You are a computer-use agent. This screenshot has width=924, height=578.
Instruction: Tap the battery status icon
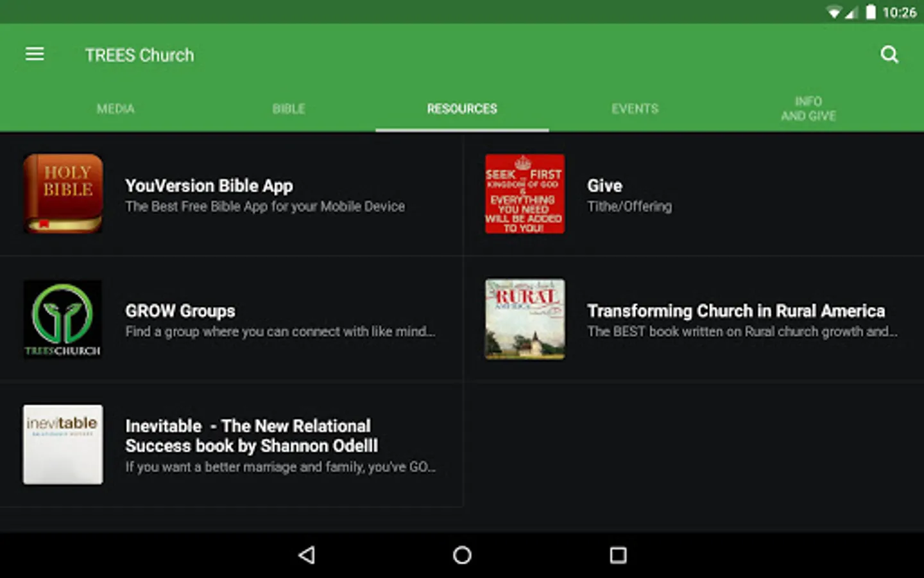(871, 12)
